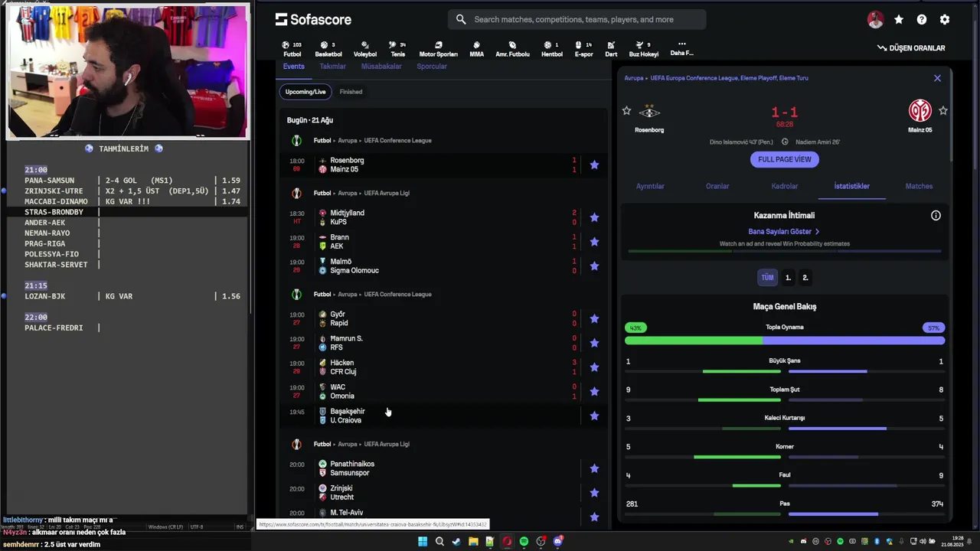Open the E-spor category
This screenshot has height=551, width=980.
[583, 49]
